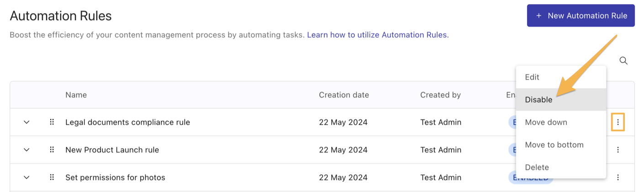Viewport: 644px width, 192px height.
Task: Expand Set permissions for photos row
Action: click(x=26, y=177)
